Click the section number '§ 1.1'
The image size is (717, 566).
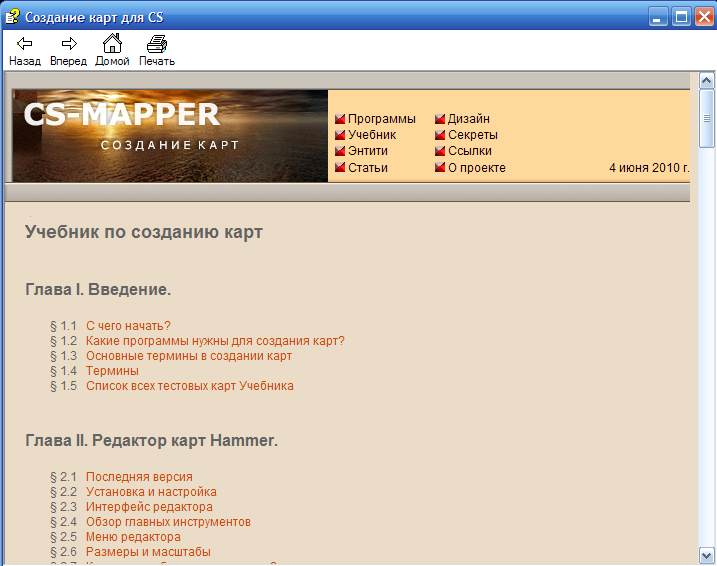click(63, 326)
